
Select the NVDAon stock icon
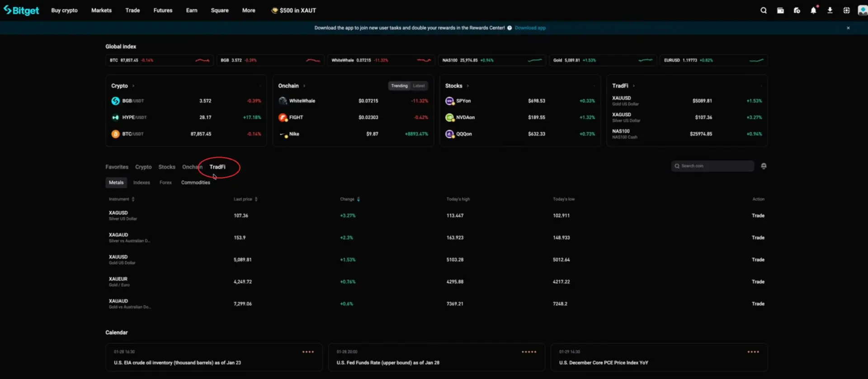[449, 117]
